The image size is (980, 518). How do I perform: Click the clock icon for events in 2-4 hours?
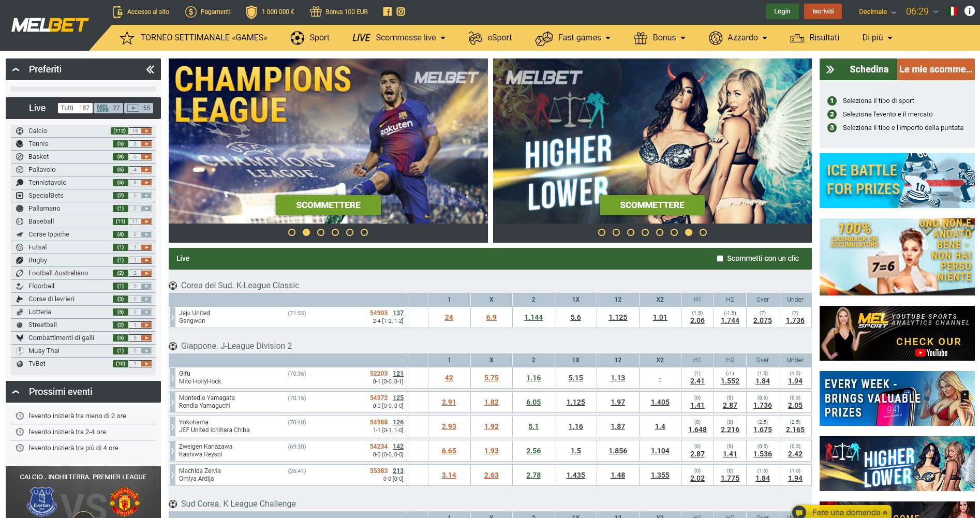click(20, 432)
